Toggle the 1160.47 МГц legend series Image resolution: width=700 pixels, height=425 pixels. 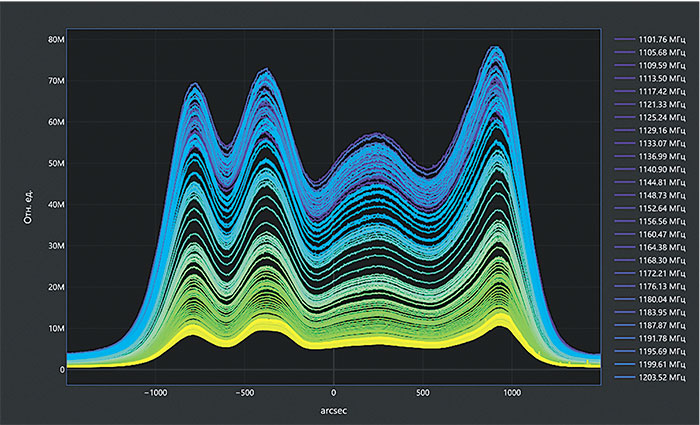(x=660, y=235)
